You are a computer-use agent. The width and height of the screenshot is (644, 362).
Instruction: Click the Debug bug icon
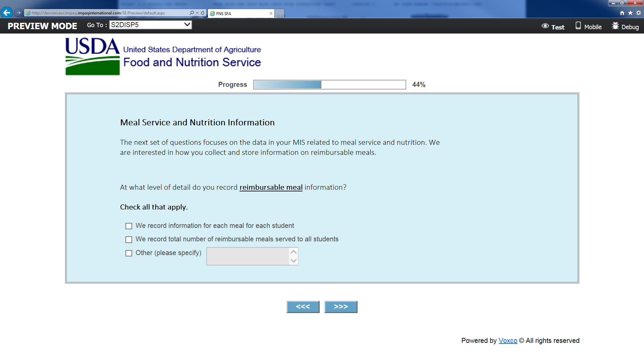[x=615, y=26]
